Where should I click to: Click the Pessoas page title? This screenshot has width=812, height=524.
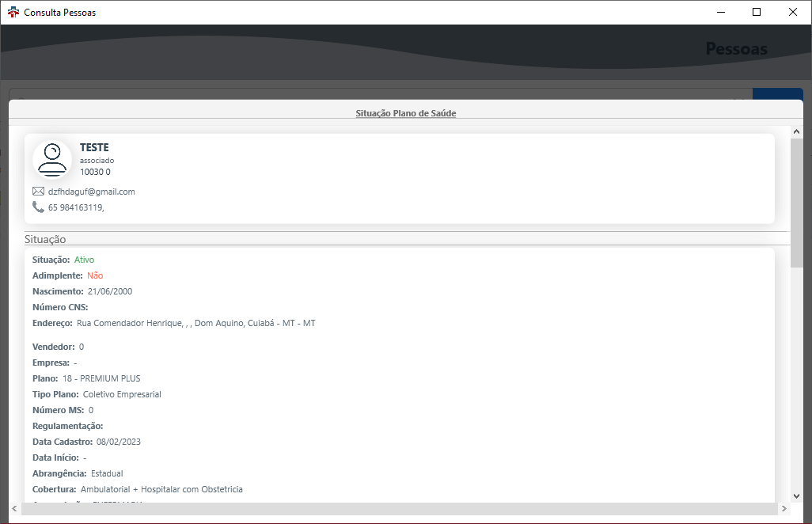tap(736, 48)
